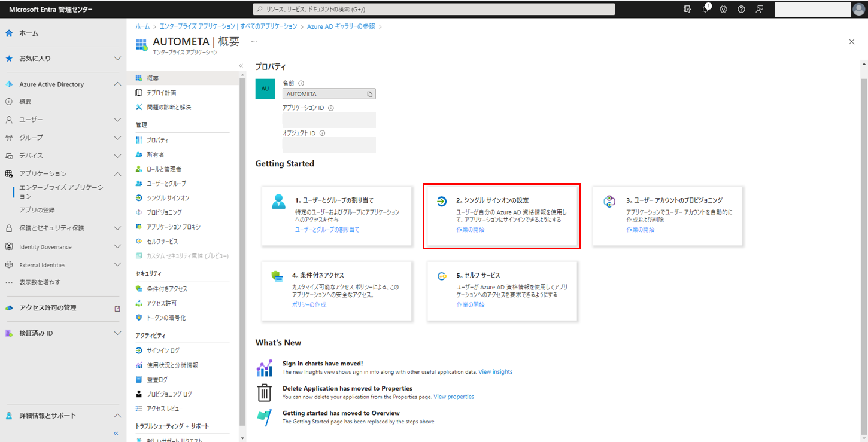868x442 pixels.
Task: Focus the top search box
Action: (x=433, y=9)
